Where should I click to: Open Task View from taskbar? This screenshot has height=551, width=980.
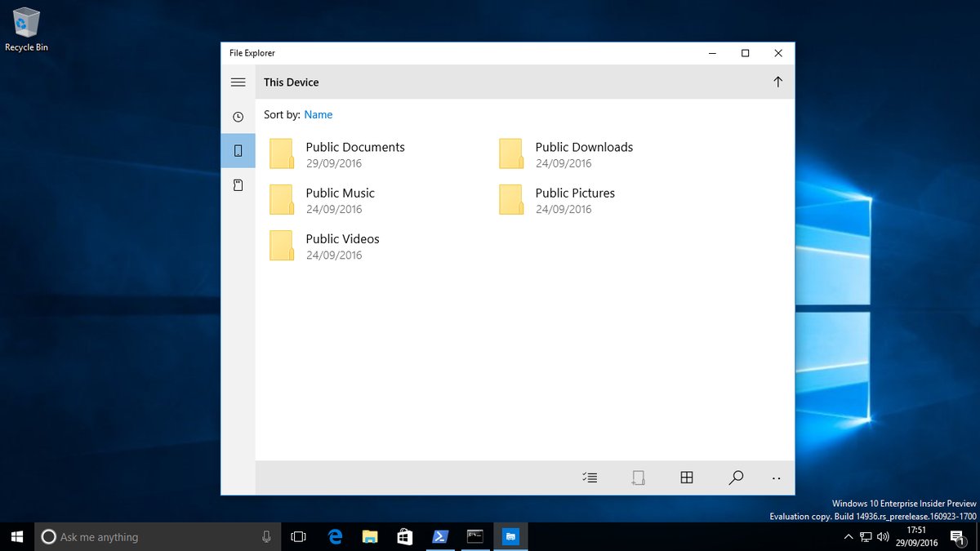tap(298, 537)
